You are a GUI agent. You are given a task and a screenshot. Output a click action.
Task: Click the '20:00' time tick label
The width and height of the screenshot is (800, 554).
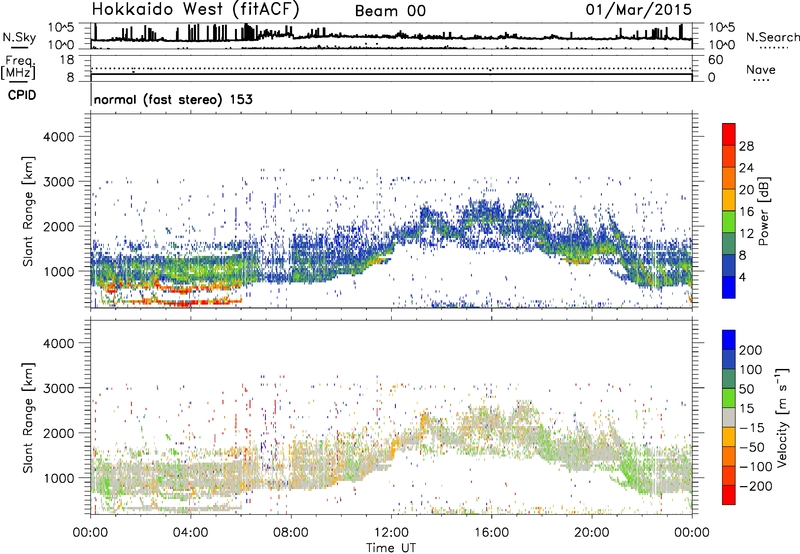coord(591,533)
